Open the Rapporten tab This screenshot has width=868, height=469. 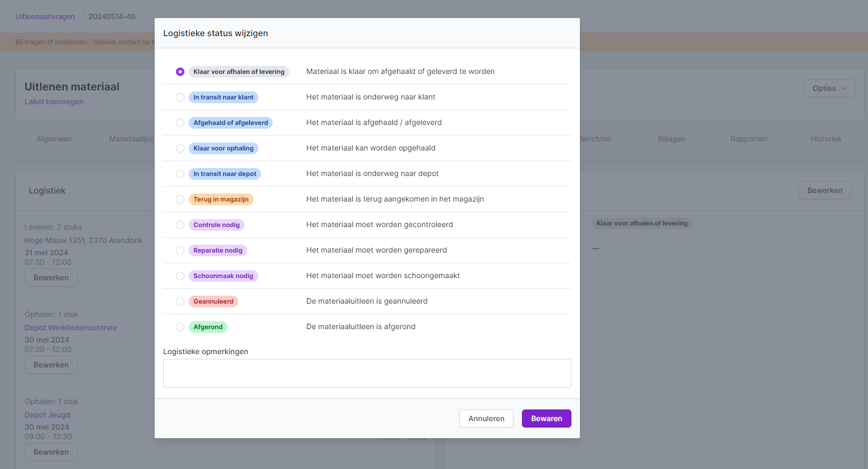coord(748,139)
